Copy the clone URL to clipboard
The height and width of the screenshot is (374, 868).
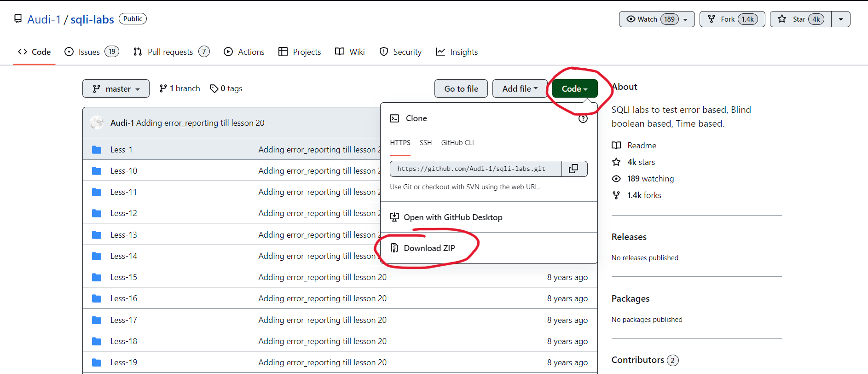pos(574,169)
